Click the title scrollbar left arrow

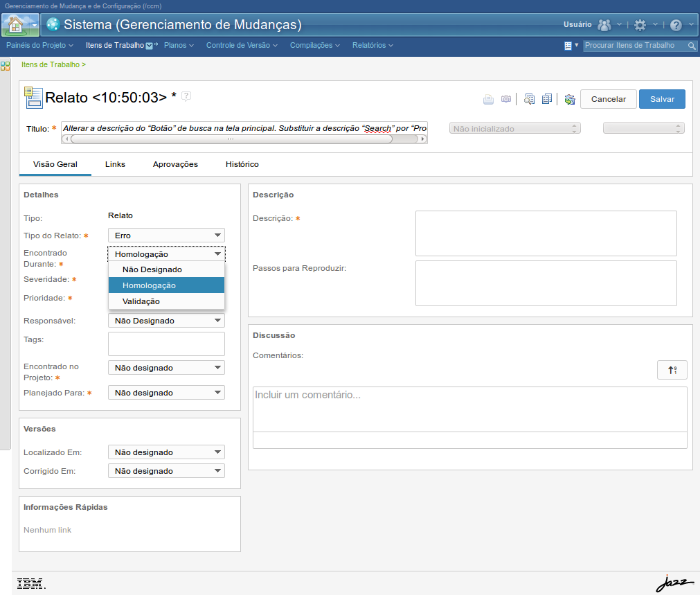point(66,139)
